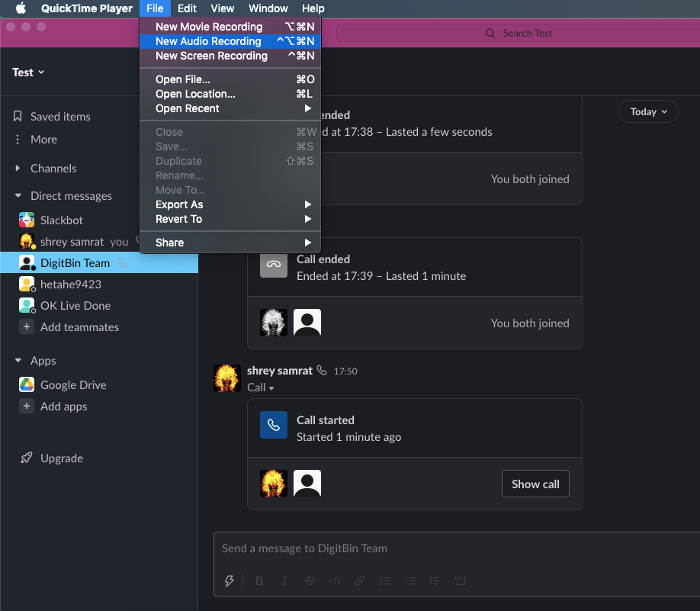Screen dimensions: 700x611
Task: Open the Slackbot conversation
Action: tap(62, 220)
